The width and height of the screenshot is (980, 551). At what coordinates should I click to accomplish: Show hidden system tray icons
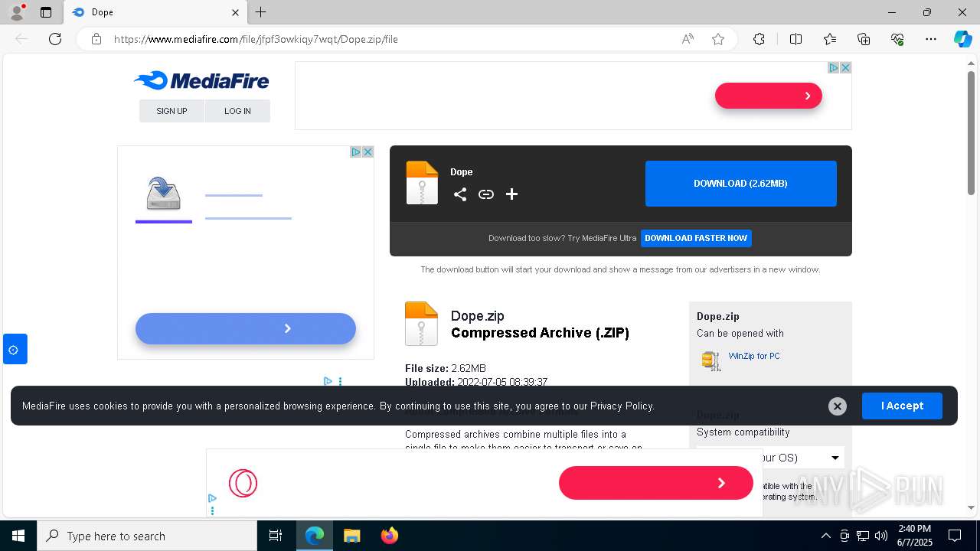click(825, 536)
